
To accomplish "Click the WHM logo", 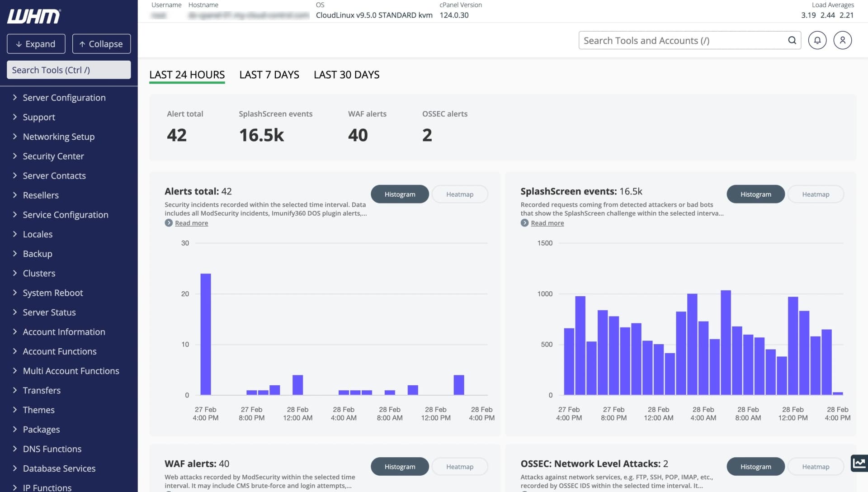I will pos(34,16).
